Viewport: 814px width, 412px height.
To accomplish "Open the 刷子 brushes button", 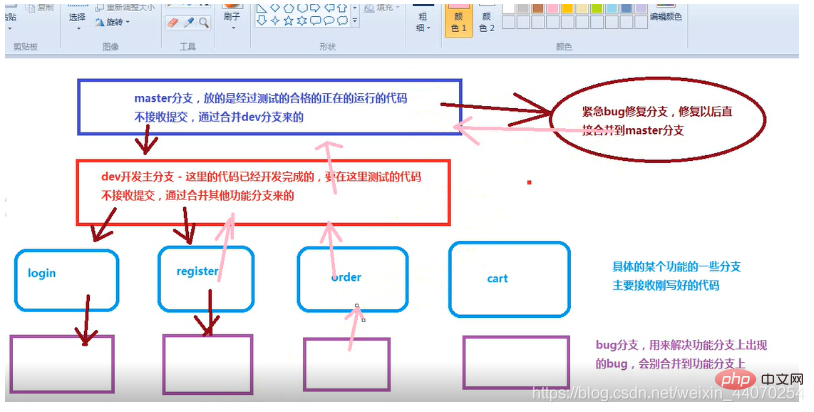I will pos(232,13).
